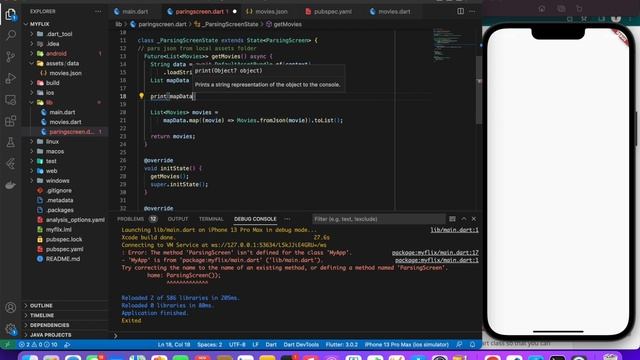Open the Testing flask view
640x360 pixels.
[x=11, y=142]
